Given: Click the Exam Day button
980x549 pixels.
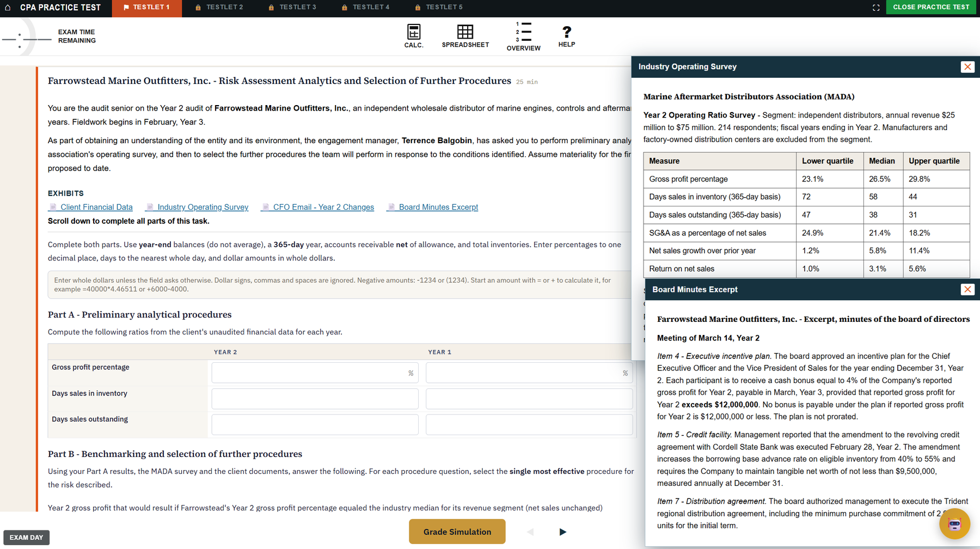Looking at the screenshot, I should pyautogui.click(x=26, y=538).
